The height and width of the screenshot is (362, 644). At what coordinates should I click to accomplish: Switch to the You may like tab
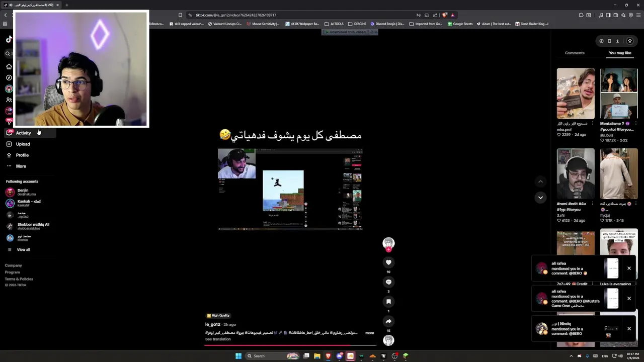[x=620, y=53]
